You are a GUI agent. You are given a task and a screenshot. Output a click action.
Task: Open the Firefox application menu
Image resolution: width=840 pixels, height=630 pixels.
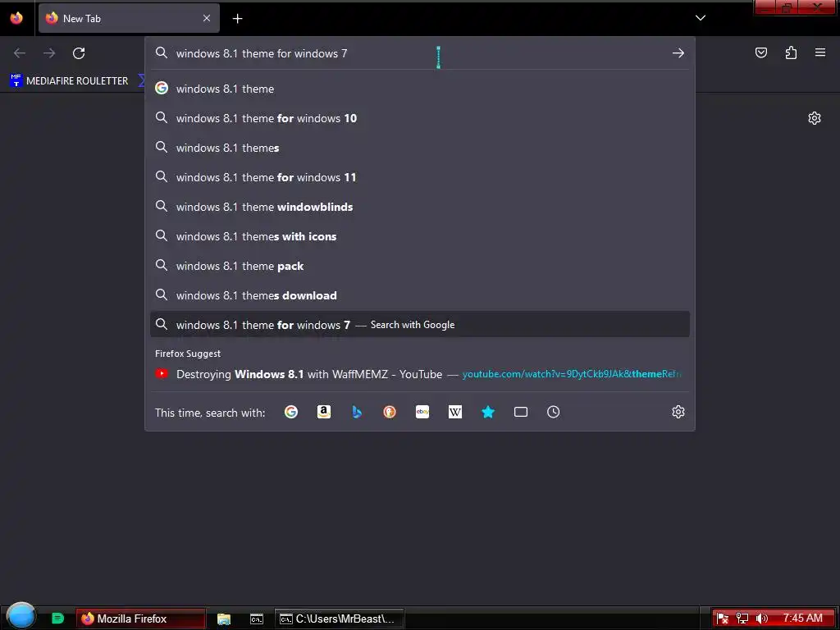pyautogui.click(x=820, y=52)
